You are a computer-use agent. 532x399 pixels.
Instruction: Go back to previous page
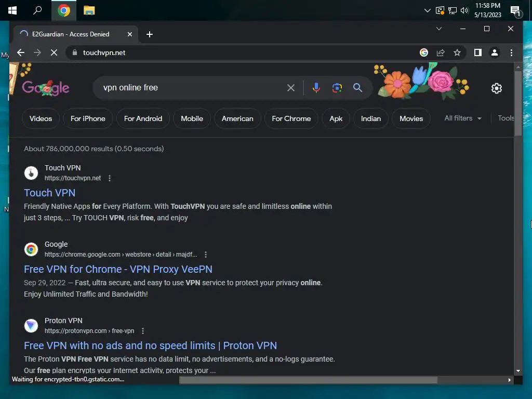coord(21,52)
